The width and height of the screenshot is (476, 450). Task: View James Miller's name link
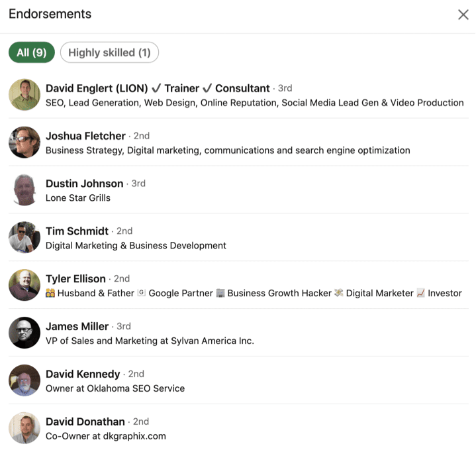coord(77,326)
